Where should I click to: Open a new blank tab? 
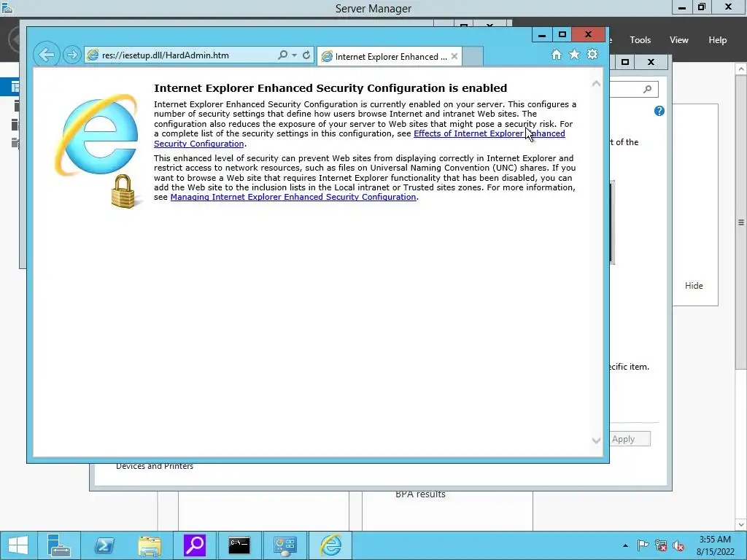click(x=473, y=57)
